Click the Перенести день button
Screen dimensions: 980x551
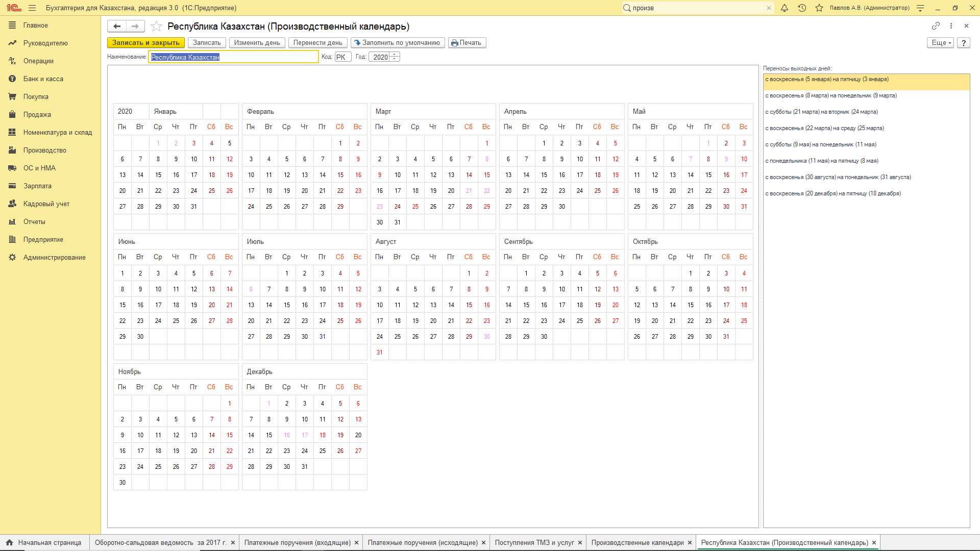coord(317,43)
